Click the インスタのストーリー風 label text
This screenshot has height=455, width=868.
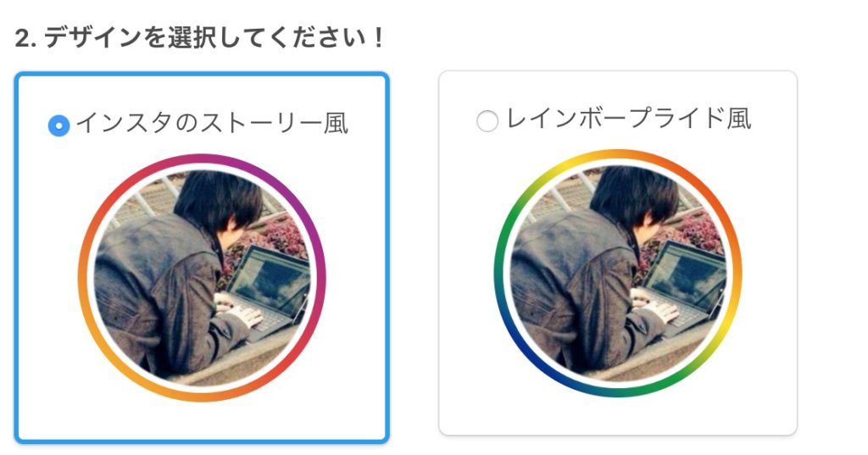213,124
